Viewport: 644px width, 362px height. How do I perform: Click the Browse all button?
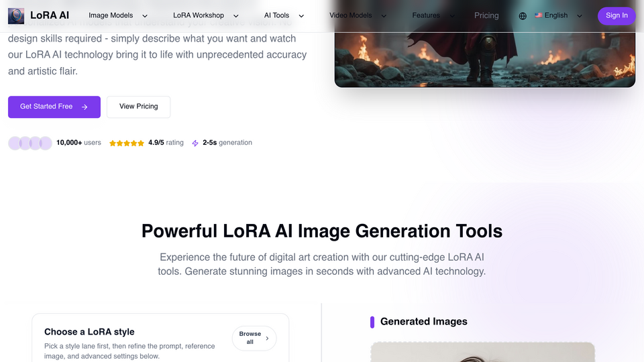coord(254,338)
